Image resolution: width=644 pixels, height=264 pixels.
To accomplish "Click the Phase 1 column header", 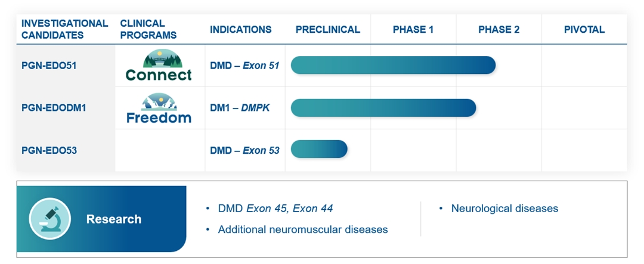I will coord(413,29).
